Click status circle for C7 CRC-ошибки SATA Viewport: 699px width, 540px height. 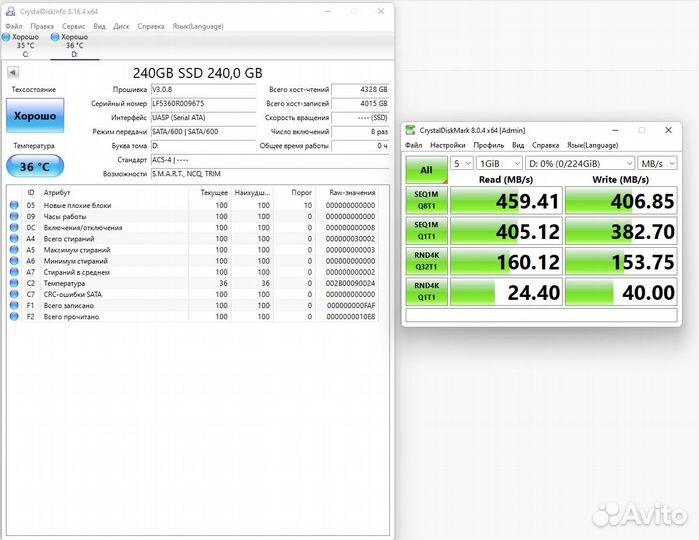pos(14,294)
